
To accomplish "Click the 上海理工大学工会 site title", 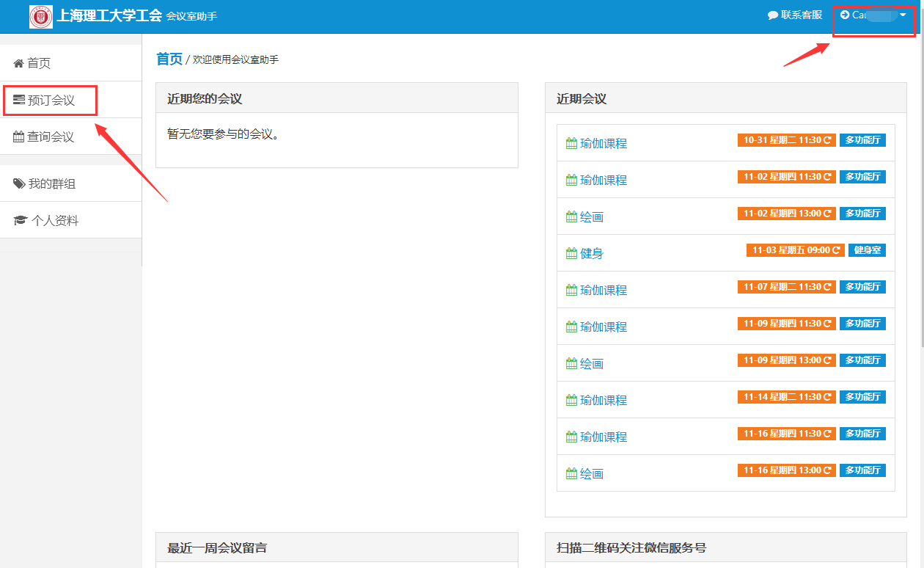I will [x=109, y=15].
